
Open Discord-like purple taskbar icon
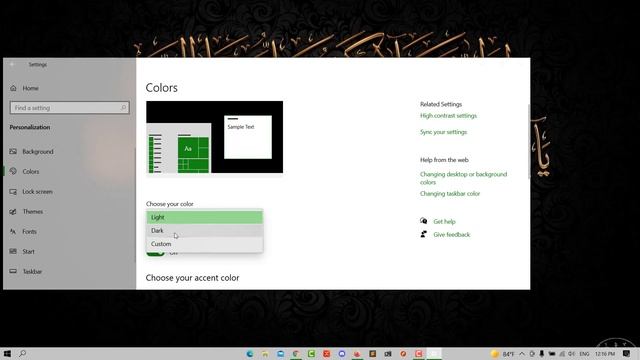342,354
